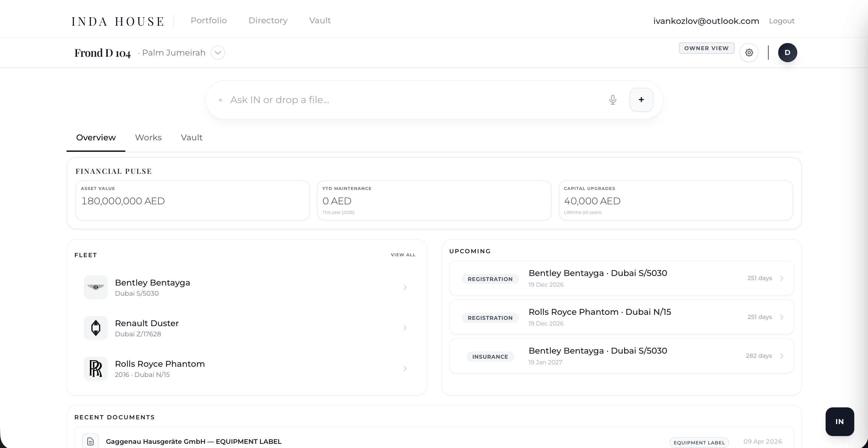Click the sparkle icon inside the search bar
The height and width of the screenshot is (448, 868).
point(221,100)
